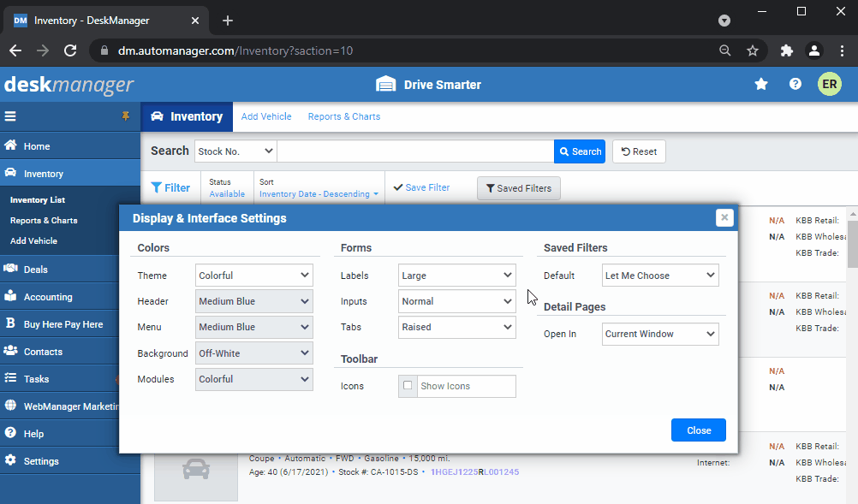Open the Stock No. search type dropdown
The height and width of the screenshot is (504, 858).
click(x=235, y=151)
